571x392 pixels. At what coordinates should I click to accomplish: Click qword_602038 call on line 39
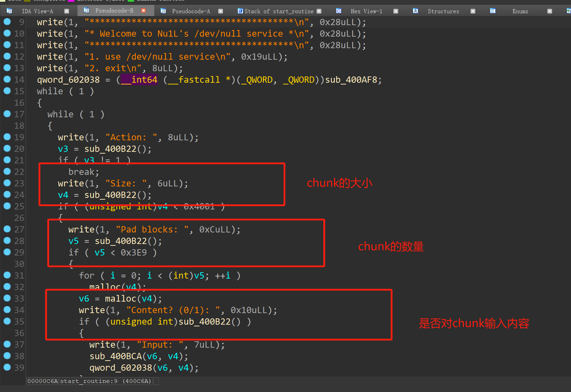[121, 368]
